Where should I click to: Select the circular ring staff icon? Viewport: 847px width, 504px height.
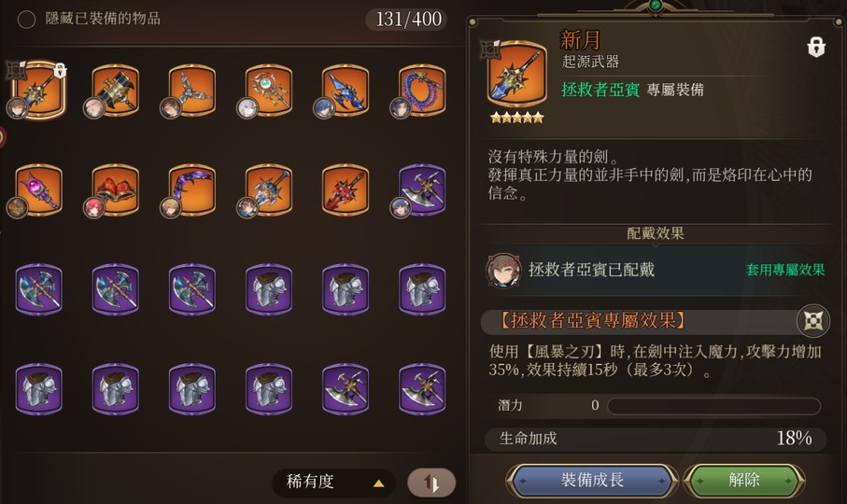coord(269,91)
